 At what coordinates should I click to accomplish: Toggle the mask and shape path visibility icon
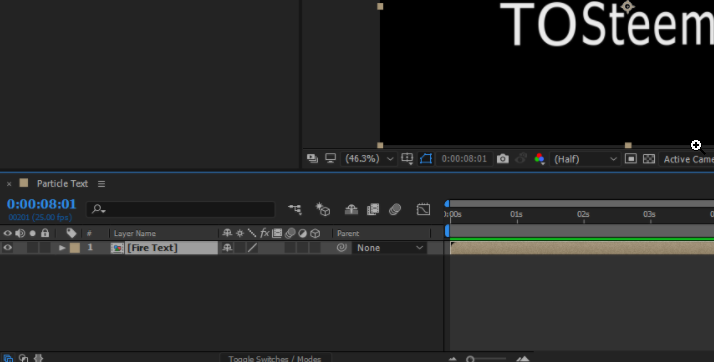tap(426, 159)
